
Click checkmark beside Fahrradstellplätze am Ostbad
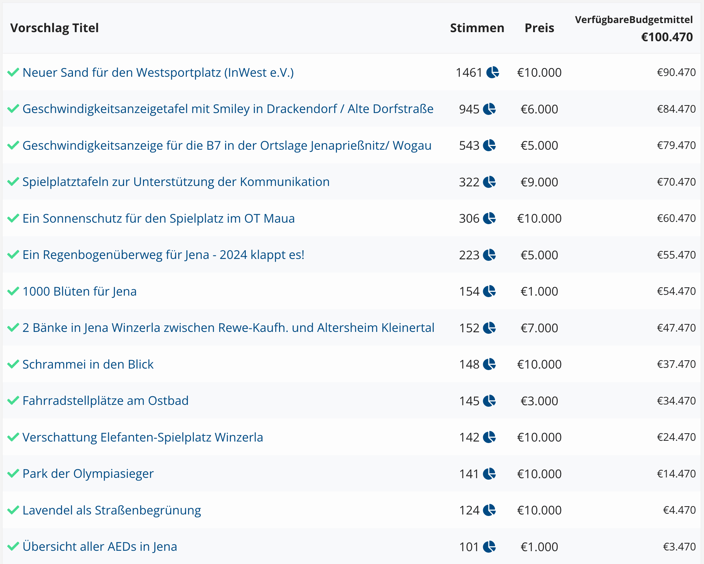pyautogui.click(x=13, y=401)
